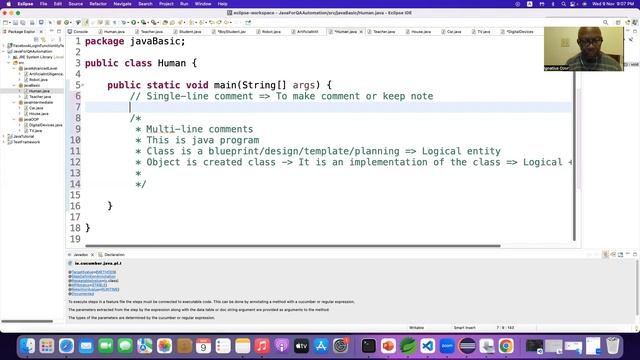Open the Navigate menu

(122, 4)
